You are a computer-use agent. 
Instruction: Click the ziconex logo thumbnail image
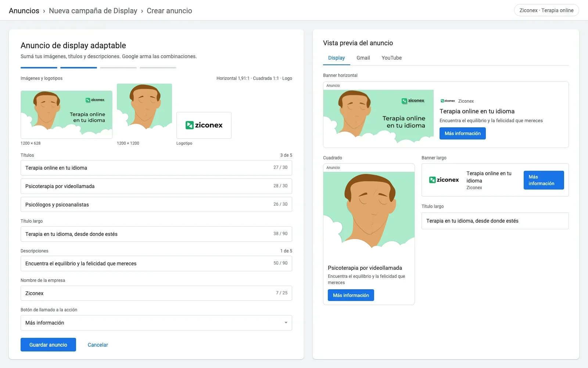(204, 125)
